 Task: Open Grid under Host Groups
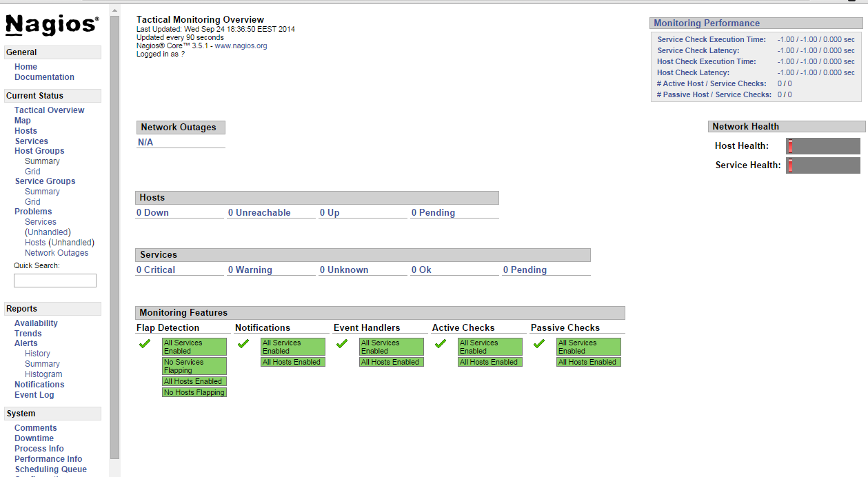point(32,172)
